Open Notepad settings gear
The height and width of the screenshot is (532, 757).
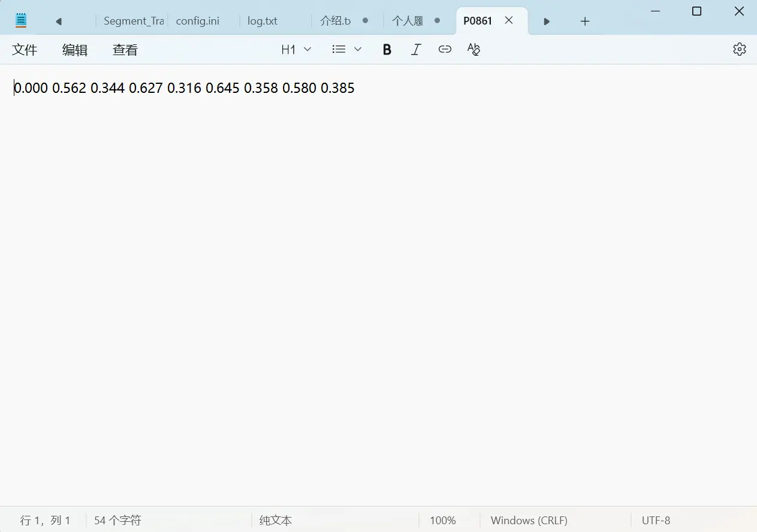click(739, 50)
